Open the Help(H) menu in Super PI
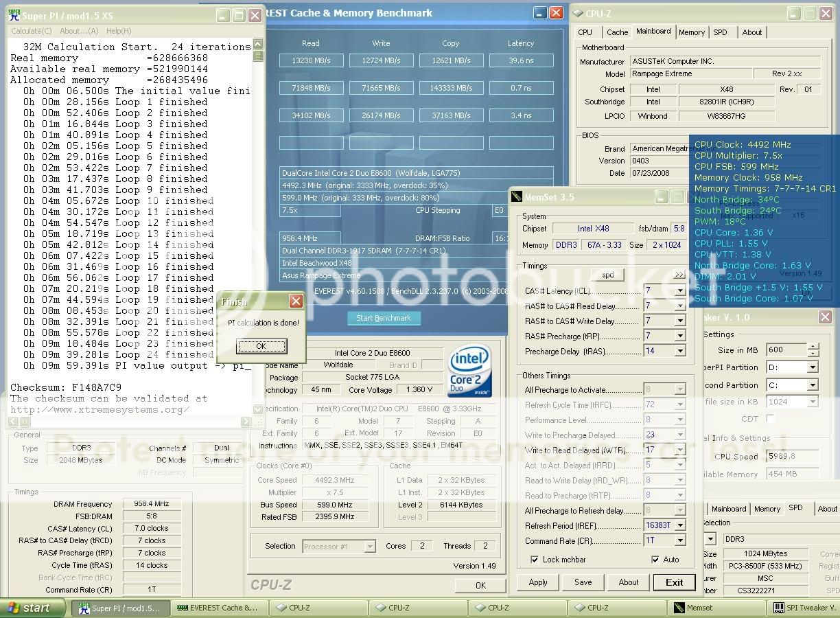This screenshot has width=840, height=618. coord(119,31)
